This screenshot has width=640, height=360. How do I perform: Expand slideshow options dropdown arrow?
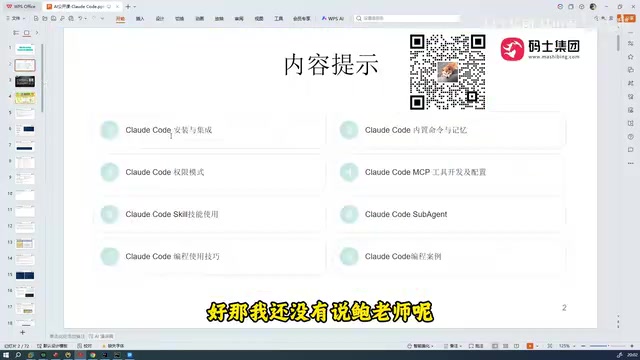[537, 346]
